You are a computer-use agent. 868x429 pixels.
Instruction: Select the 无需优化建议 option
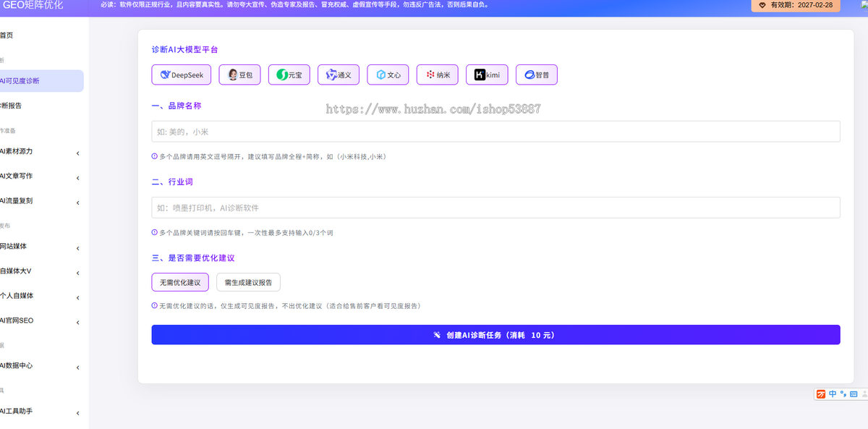click(x=180, y=282)
